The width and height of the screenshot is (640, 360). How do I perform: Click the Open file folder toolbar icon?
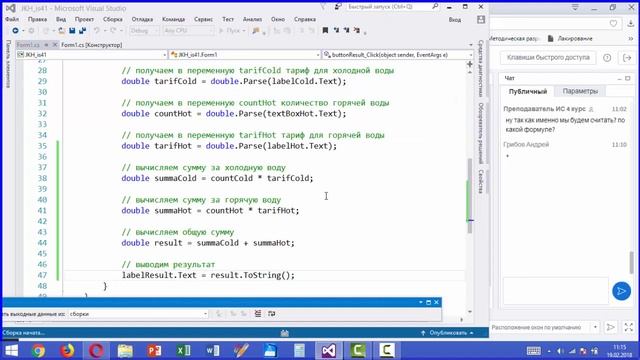(x=61, y=31)
